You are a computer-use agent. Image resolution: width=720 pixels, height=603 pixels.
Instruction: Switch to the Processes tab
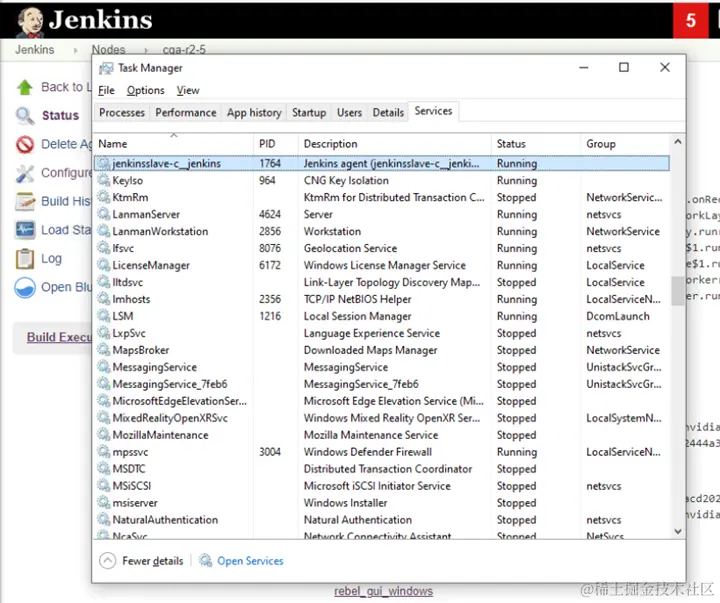point(122,113)
